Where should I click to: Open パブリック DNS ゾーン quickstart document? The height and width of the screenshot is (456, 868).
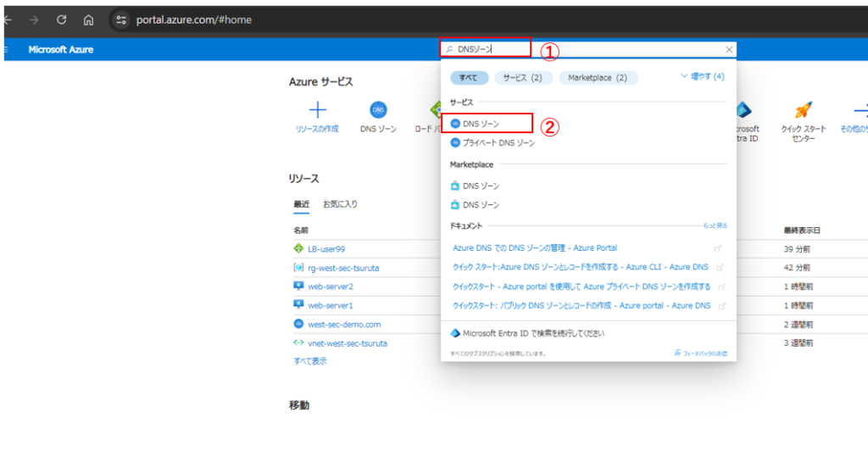coord(581,305)
